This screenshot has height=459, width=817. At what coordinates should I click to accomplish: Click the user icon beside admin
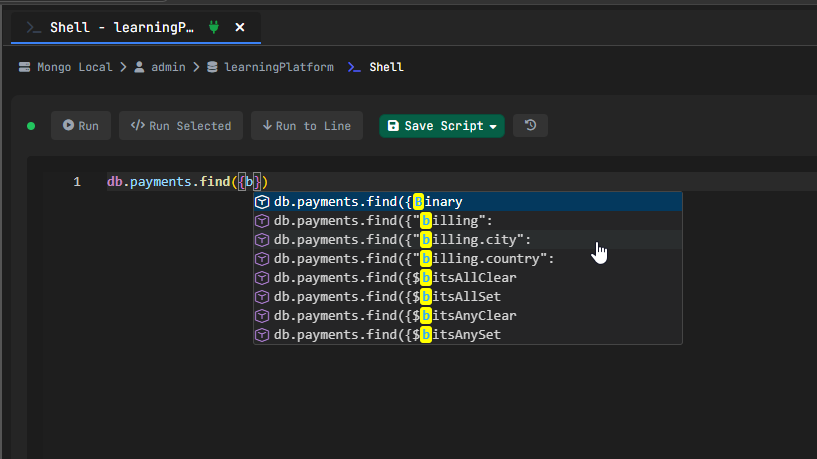tap(139, 67)
